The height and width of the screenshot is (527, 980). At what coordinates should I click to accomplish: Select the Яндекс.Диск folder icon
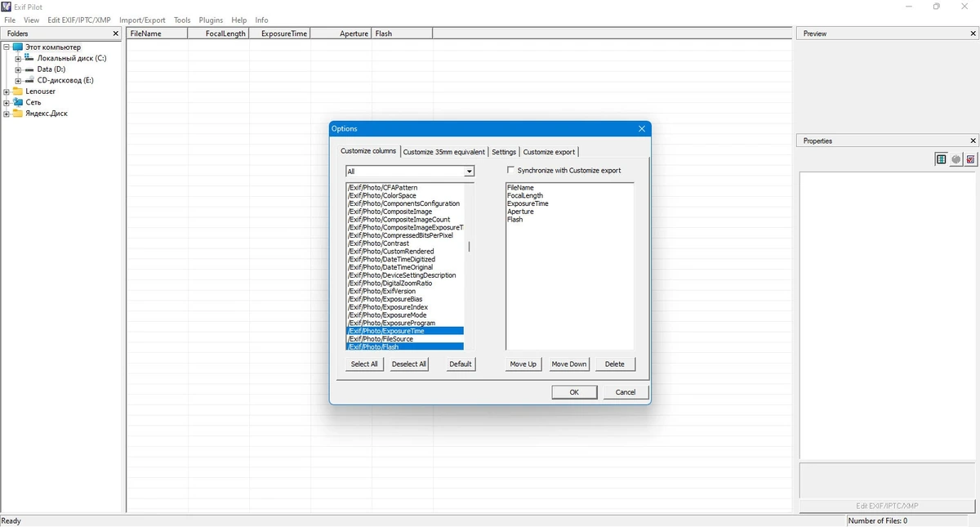click(17, 114)
